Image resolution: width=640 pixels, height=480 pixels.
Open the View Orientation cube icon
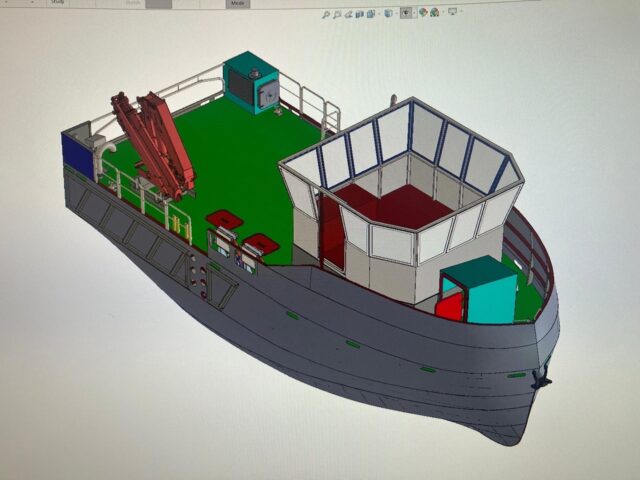click(371, 12)
